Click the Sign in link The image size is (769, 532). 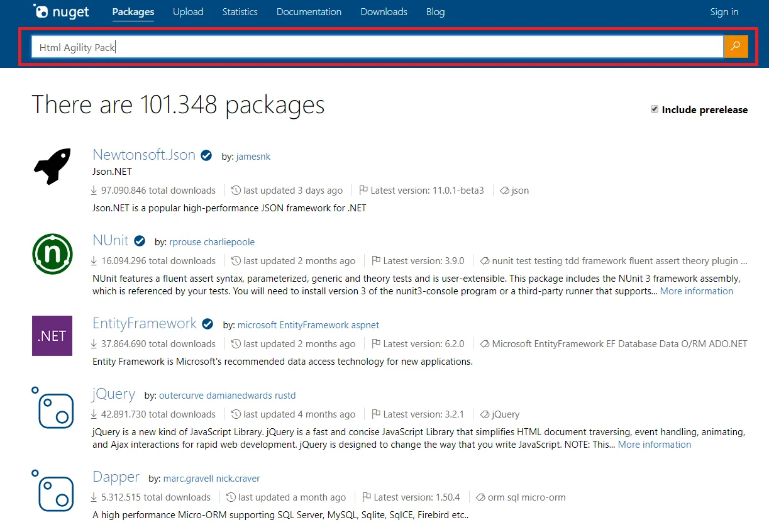coord(724,11)
